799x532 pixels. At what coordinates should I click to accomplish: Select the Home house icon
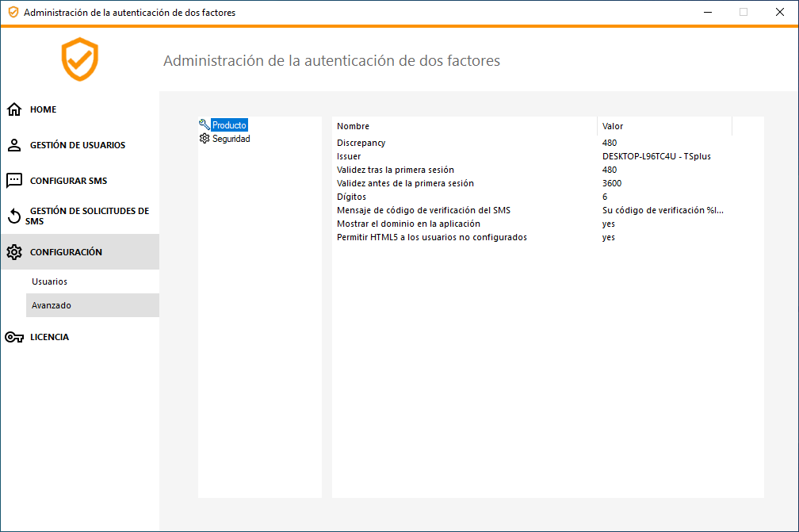point(14,109)
